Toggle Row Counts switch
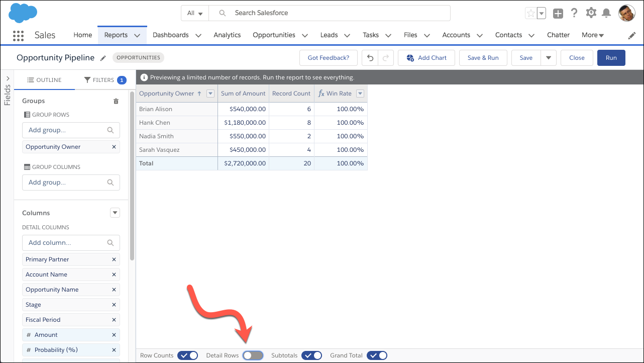The height and width of the screenshot is (363, 644). coord(187,355)
